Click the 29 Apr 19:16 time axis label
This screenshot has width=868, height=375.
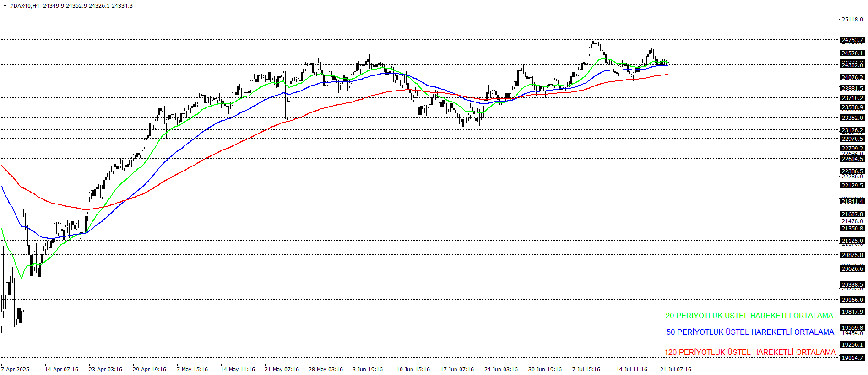point(149,370)
